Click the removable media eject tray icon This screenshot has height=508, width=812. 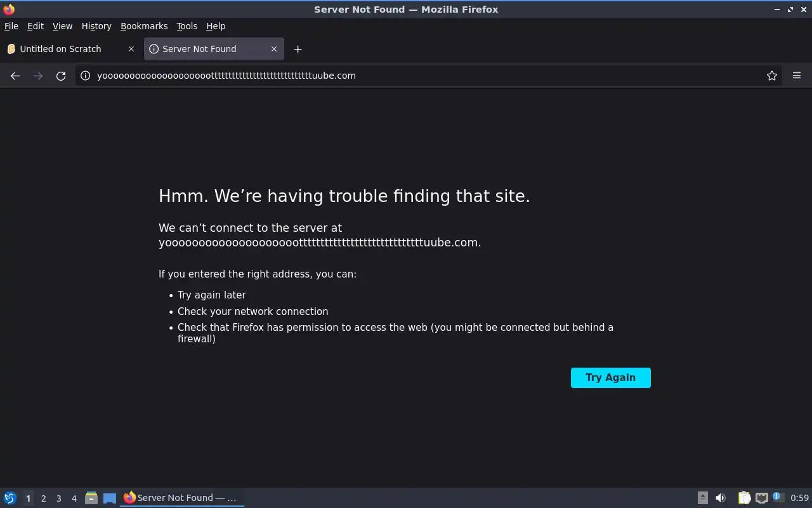click(703, 498)
